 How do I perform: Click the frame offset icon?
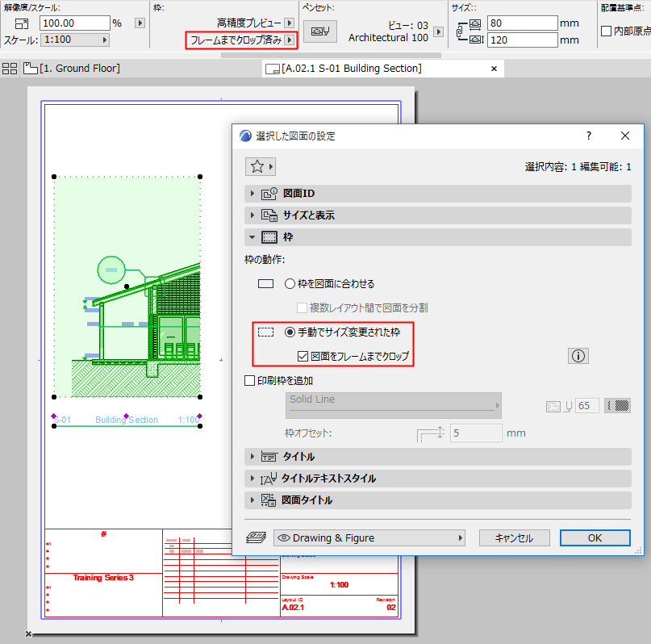point(431,433)
